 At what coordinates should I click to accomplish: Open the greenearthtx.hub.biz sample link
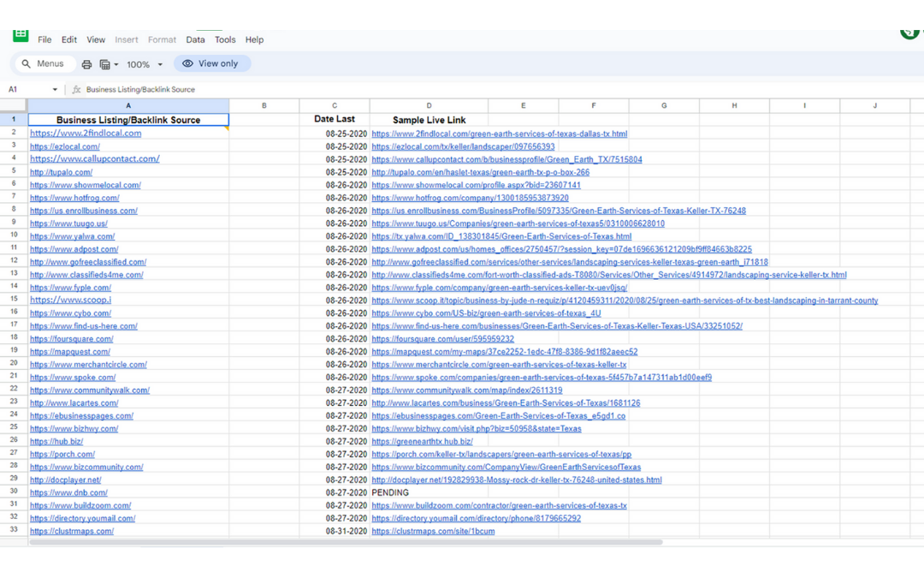[x=422, y=442]
